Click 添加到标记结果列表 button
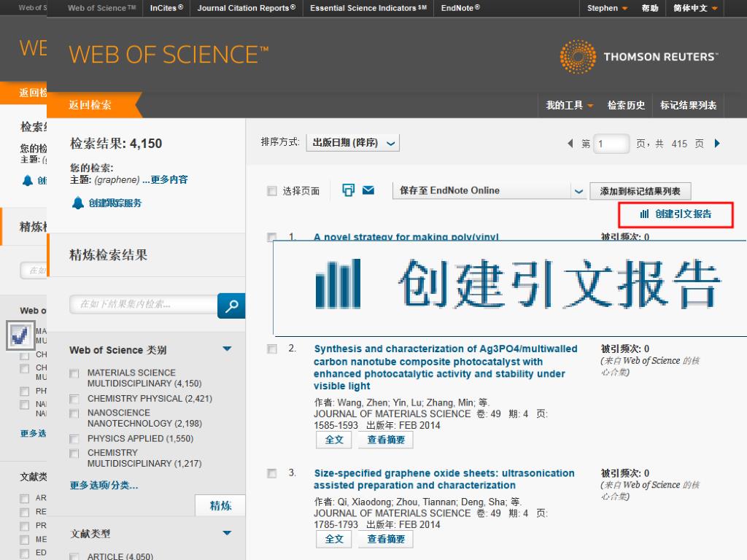 point(640,191)
